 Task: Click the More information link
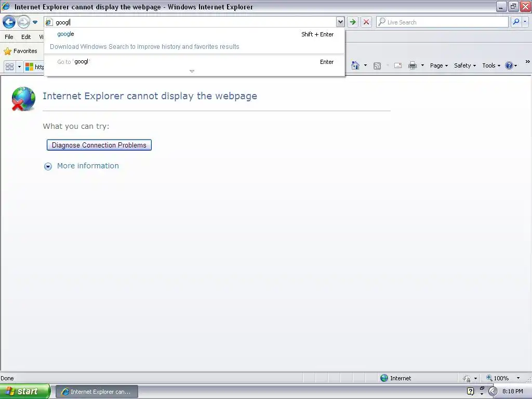[x=88, y=166]
